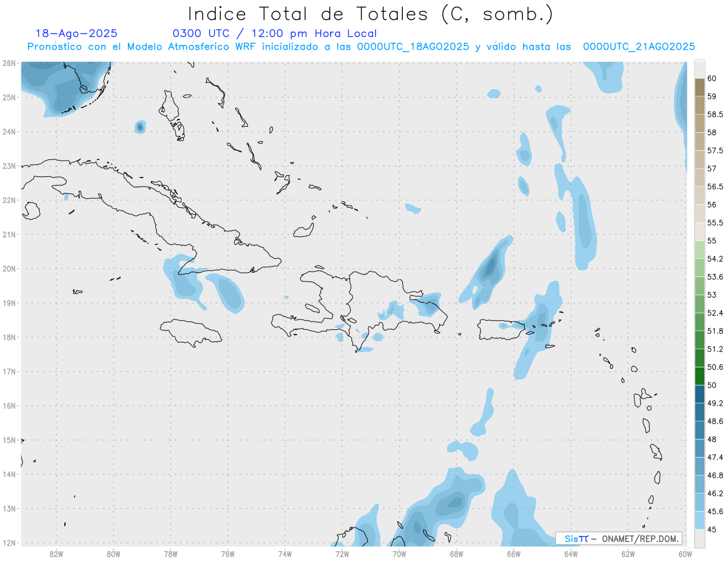The image size is (728, 562).
Task: Click the longitude label "72W"
Action: coord(342,554)
